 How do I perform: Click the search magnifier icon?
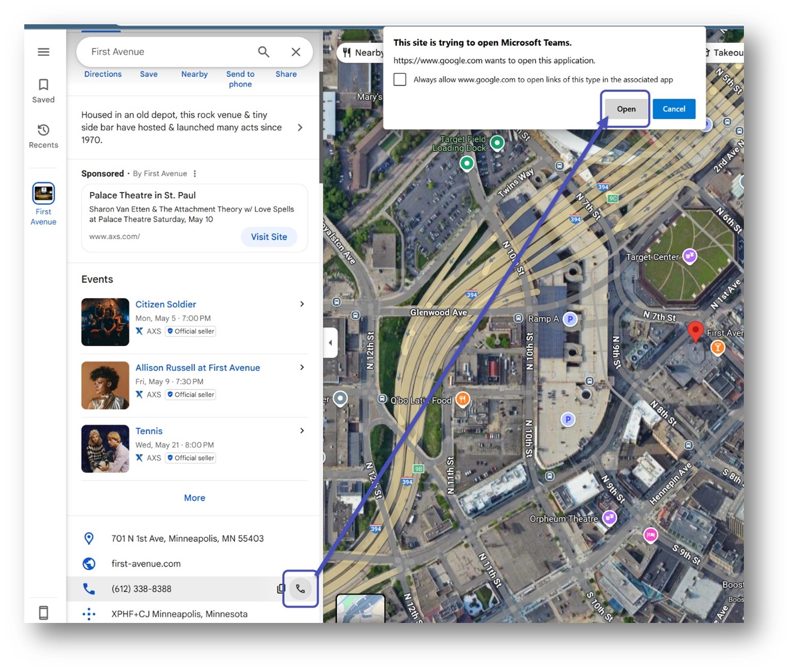pyautogui.click(x=263, y=52)
